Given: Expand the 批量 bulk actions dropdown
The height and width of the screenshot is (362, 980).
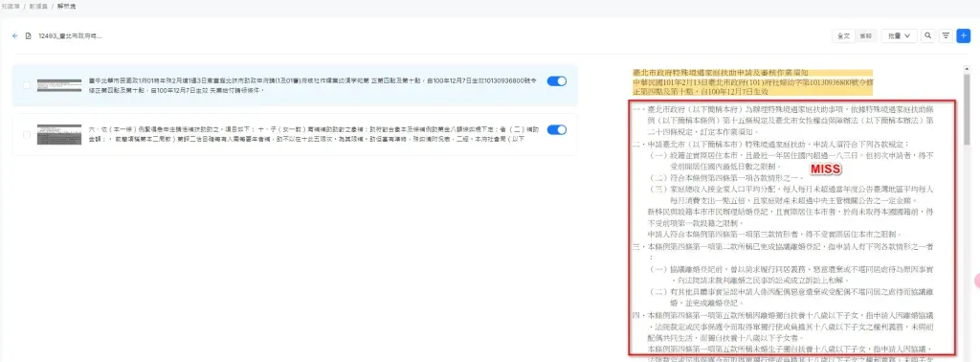Looking at the screenshot, I should [900, 35].
